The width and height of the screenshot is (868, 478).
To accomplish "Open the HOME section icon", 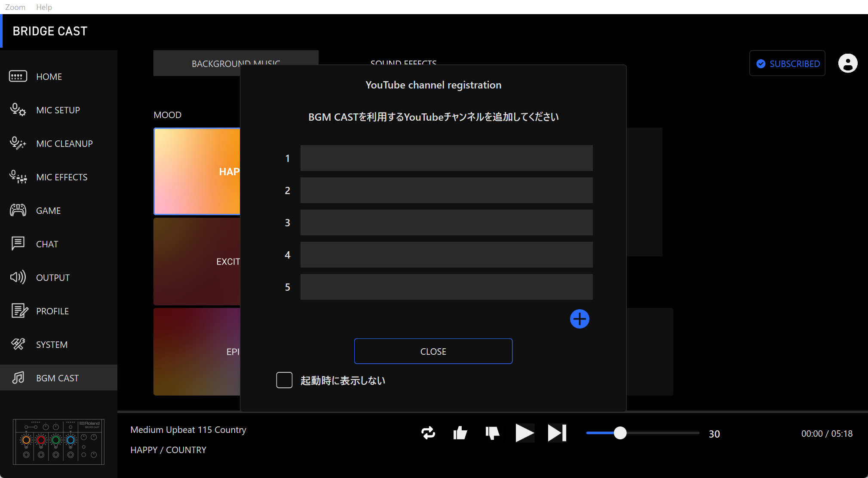I will [x=18, y=76].
